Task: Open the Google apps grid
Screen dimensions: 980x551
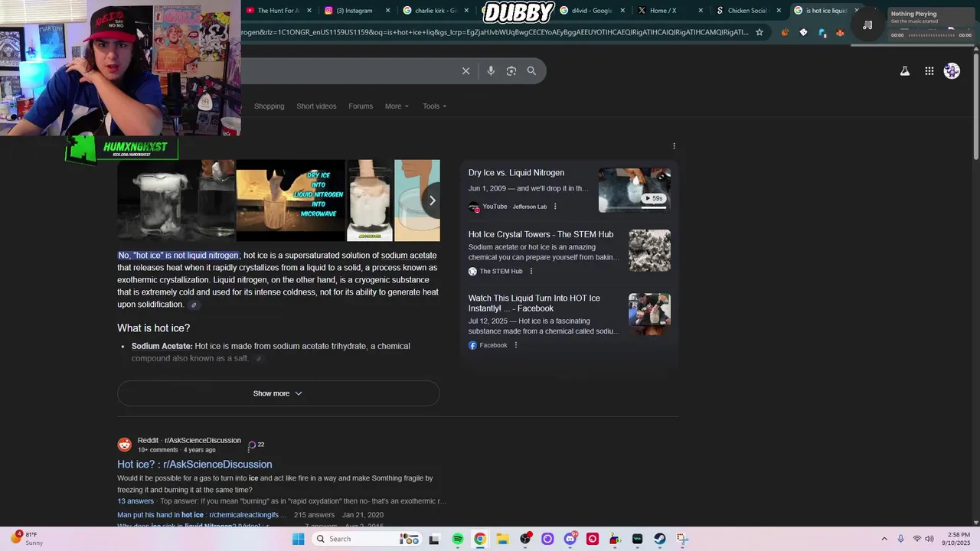Action: pos(929,71)
